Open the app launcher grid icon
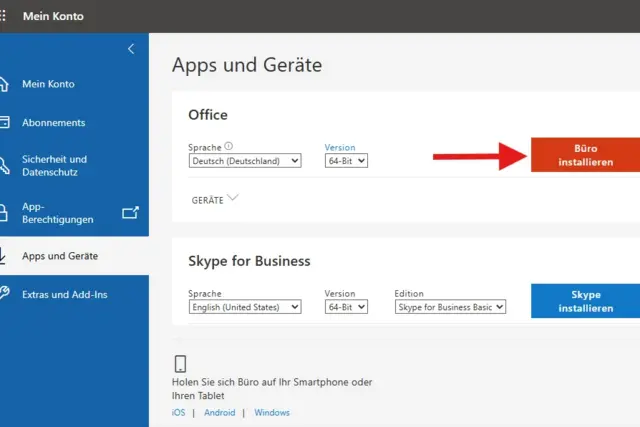 pyautogui.click(x=2, y=16)
